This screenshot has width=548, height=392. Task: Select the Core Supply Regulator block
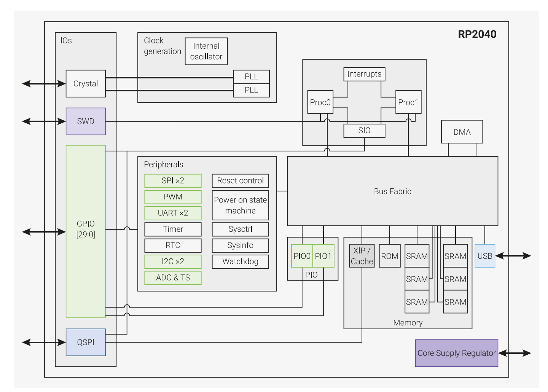457,353
